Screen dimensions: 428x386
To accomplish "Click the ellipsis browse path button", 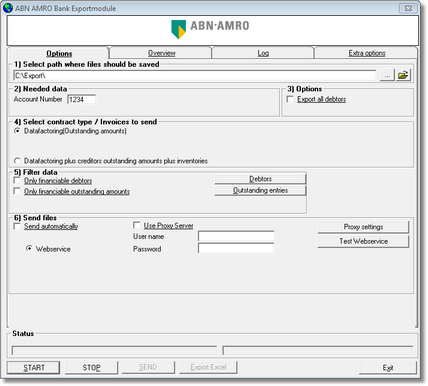I will 387,75.
